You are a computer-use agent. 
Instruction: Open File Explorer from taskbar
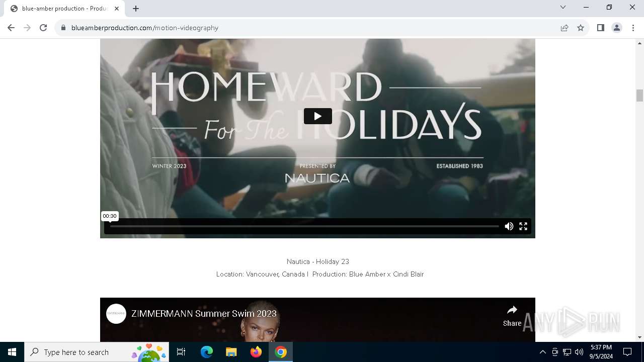click(x=231, y=352)
